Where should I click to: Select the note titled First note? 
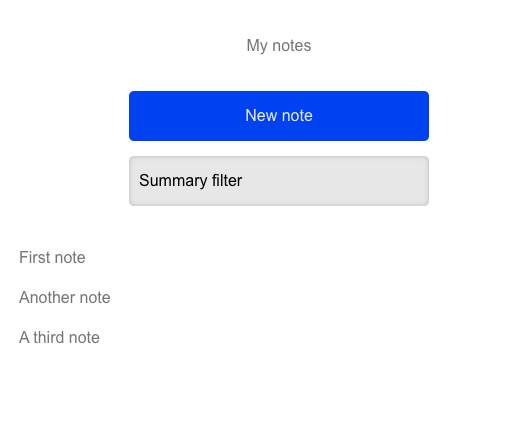[52, 257]
